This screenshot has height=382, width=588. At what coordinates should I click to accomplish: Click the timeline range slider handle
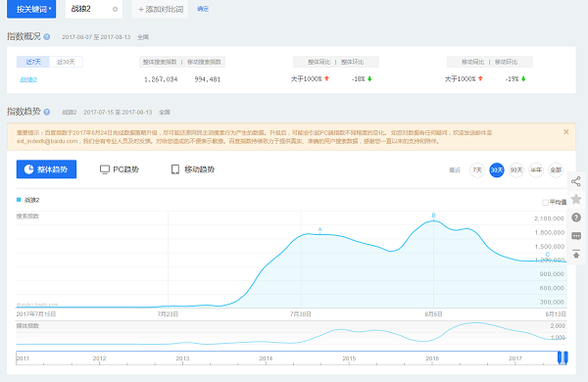563,358
